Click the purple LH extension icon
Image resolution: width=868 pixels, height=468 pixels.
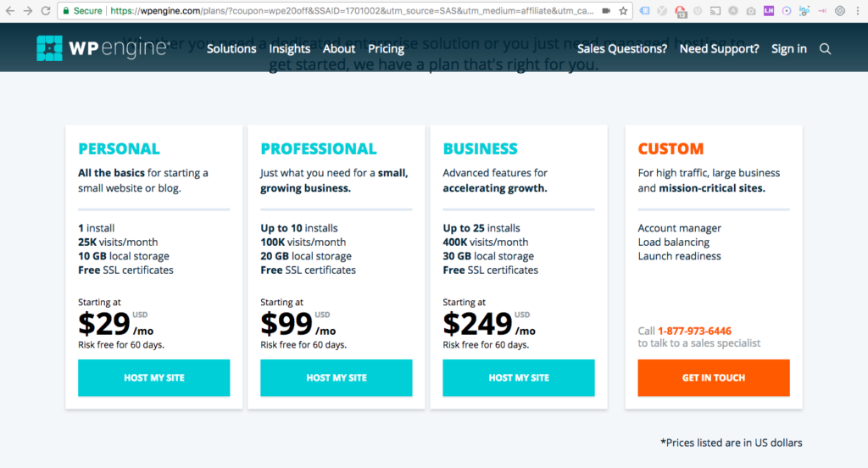coord(768,10)
